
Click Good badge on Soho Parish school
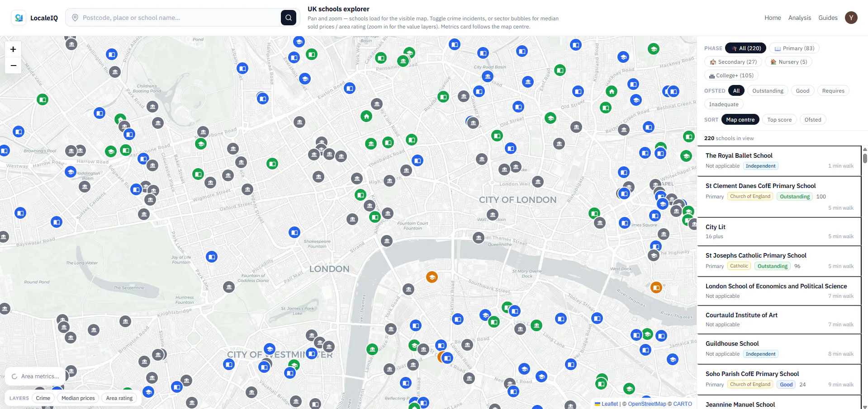pyautogui.click(x=786, y=385)
